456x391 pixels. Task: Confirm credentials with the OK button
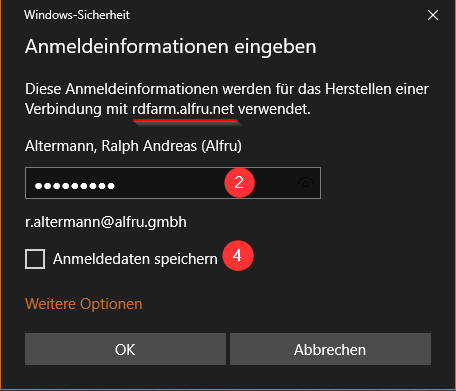point(125,349)
